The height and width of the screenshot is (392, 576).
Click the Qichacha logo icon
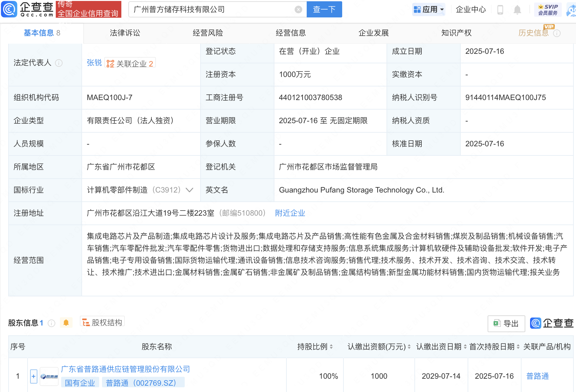pyautogui.click(x=9, y=9)
